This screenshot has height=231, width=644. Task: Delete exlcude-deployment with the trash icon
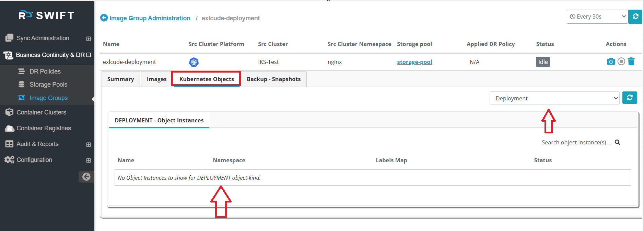point(631,62)
